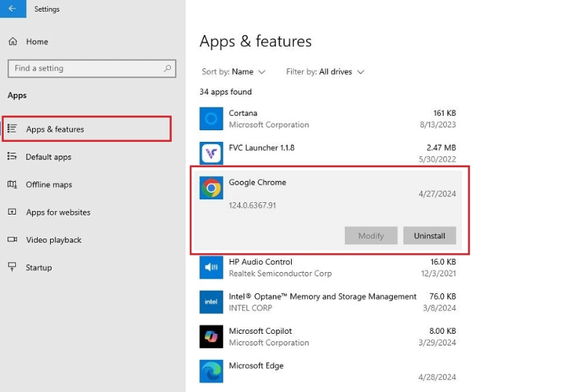Click the Cortana app icon

[211, 119]
